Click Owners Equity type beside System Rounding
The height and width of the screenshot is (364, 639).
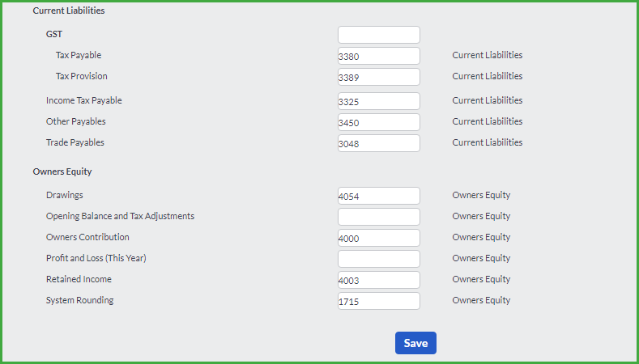click(x=481, y=300)
